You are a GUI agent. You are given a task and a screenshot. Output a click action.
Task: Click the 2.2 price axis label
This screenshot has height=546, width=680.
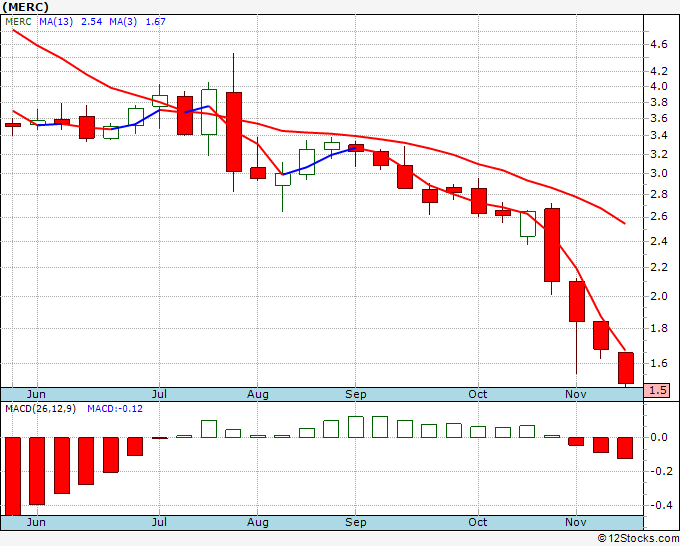658,267
